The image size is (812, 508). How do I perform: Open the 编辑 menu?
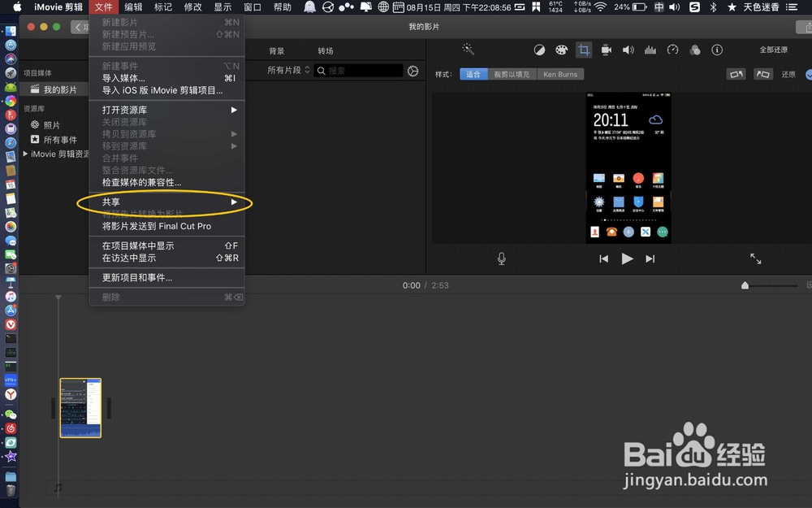(x=134, y=7)
